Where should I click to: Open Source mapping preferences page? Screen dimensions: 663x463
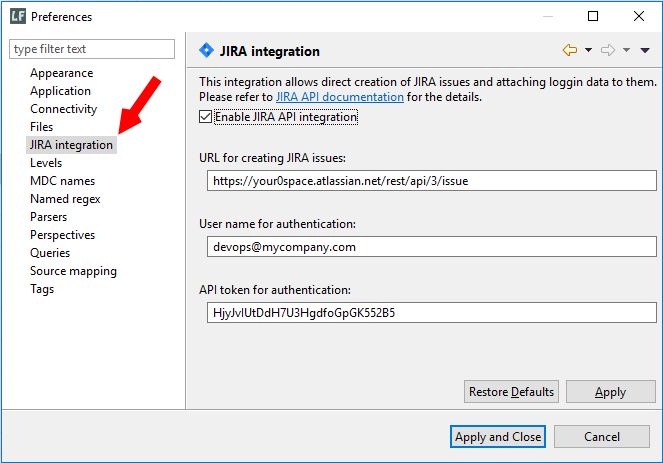(x=73, y=271)
